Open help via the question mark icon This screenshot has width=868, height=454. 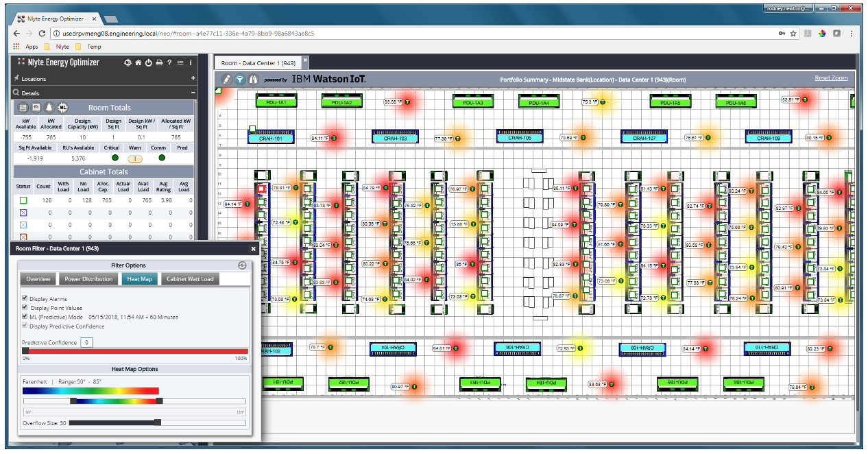(x=169, y=62)
